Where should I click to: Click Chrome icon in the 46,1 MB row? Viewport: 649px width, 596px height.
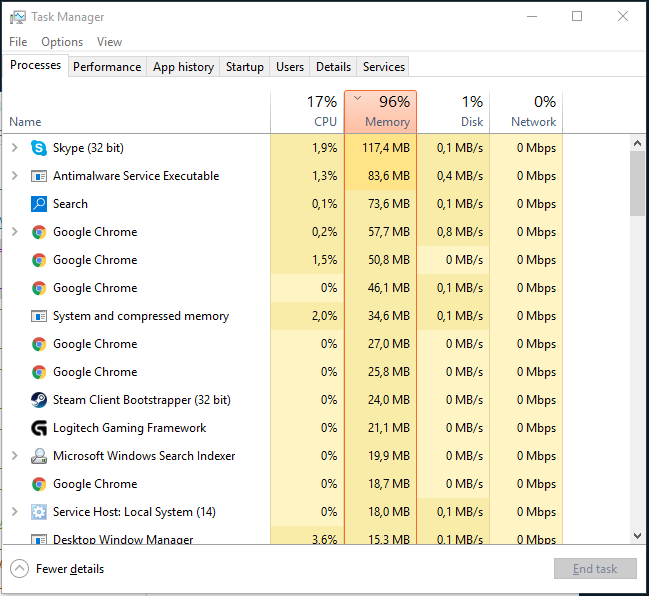[x=39, y=288]
